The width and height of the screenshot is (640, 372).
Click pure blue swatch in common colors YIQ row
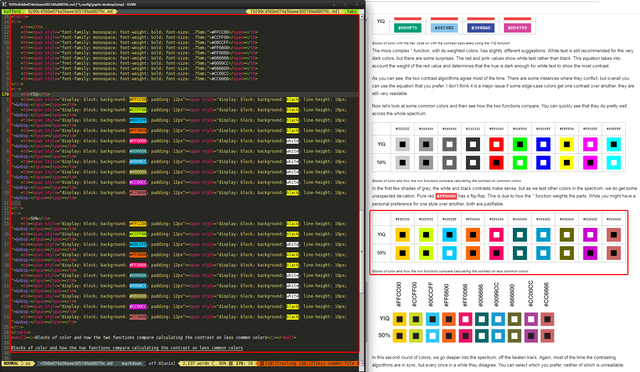click(543, 144)
